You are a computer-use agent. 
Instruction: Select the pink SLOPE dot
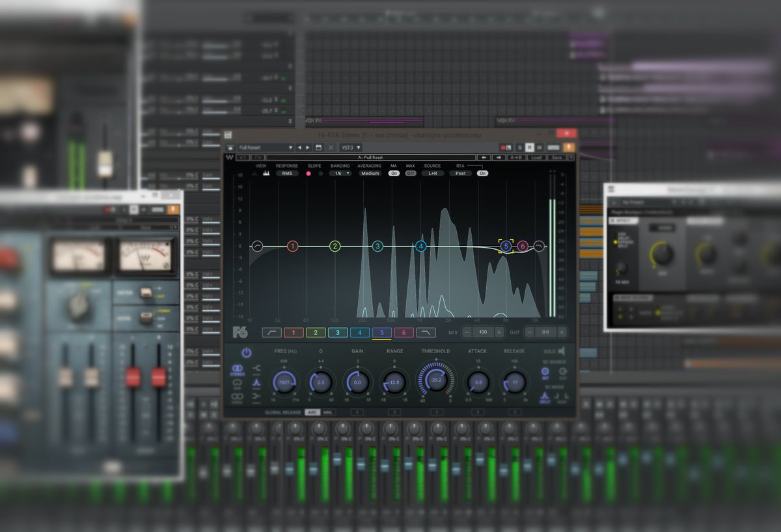click(308, 174)
